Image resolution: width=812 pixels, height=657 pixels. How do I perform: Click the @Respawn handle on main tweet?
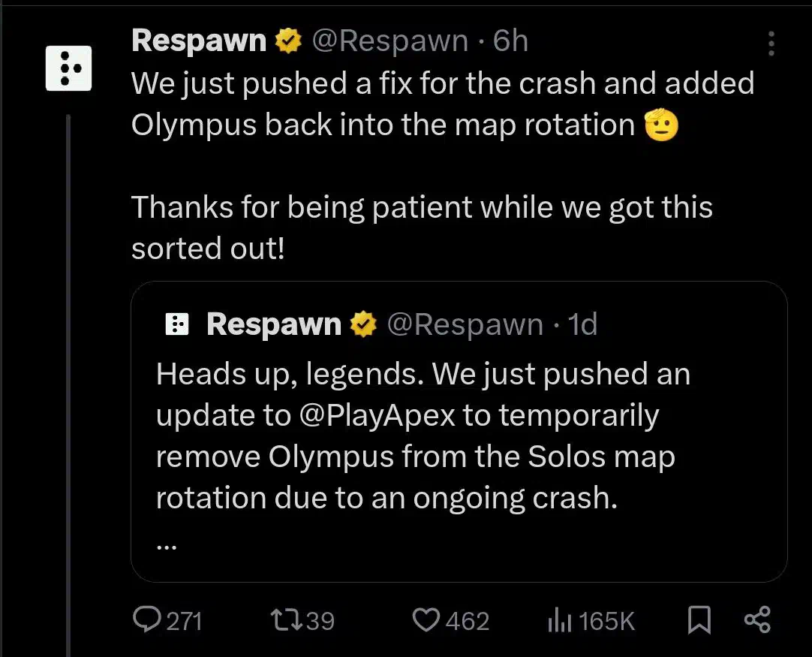390,41
